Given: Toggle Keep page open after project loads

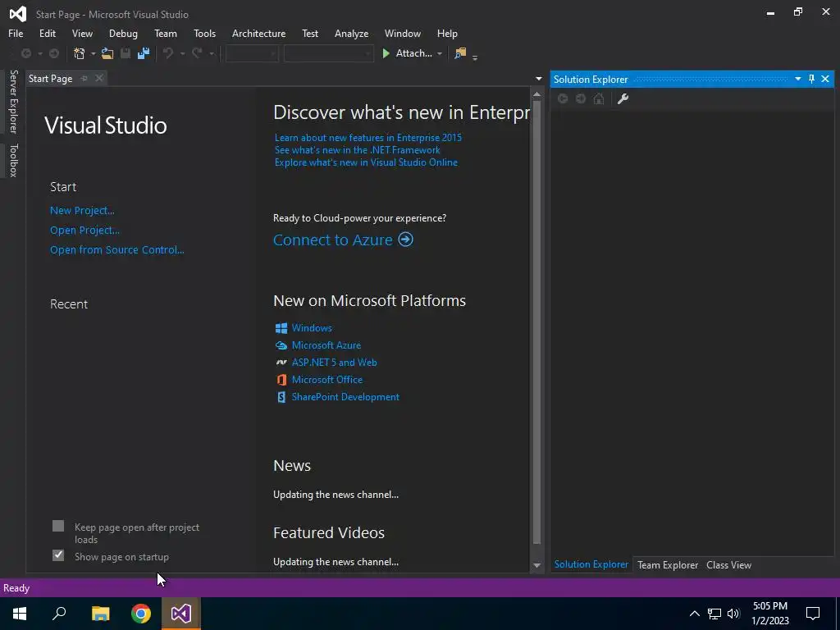Looking at the screenshot, I should (x=58, y=526).
